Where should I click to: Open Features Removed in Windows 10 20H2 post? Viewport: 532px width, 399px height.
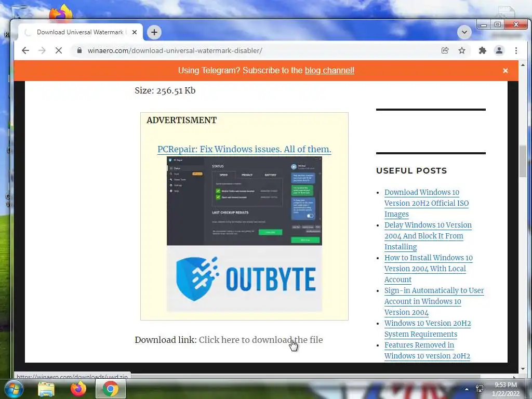click(x=427, y=351)
